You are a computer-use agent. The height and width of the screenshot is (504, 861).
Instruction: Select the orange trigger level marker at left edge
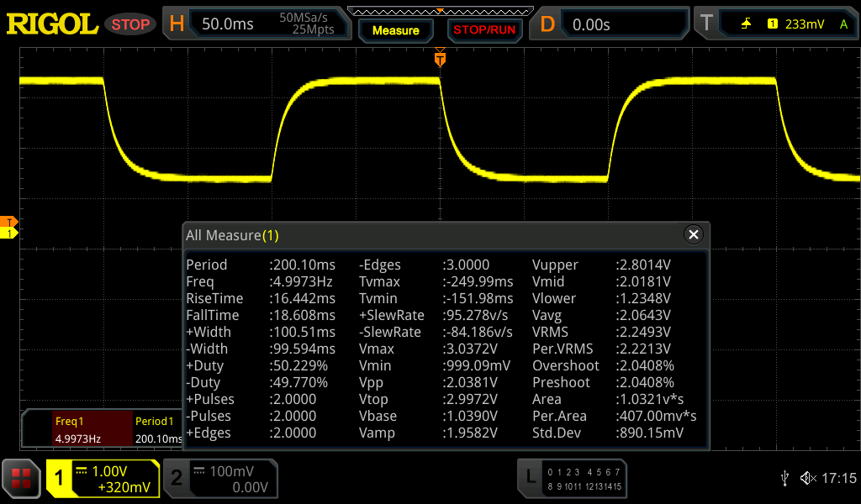(11, 222)
